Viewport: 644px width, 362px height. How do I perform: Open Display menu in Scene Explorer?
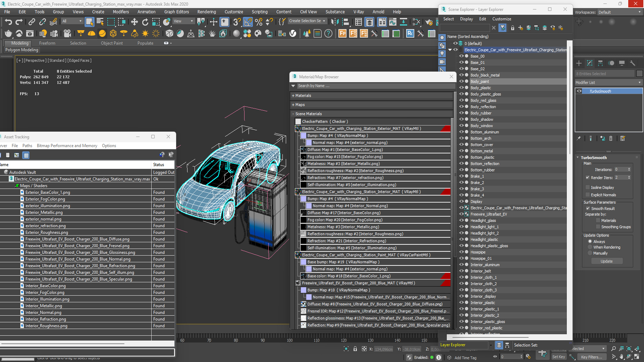coord(466,19)
